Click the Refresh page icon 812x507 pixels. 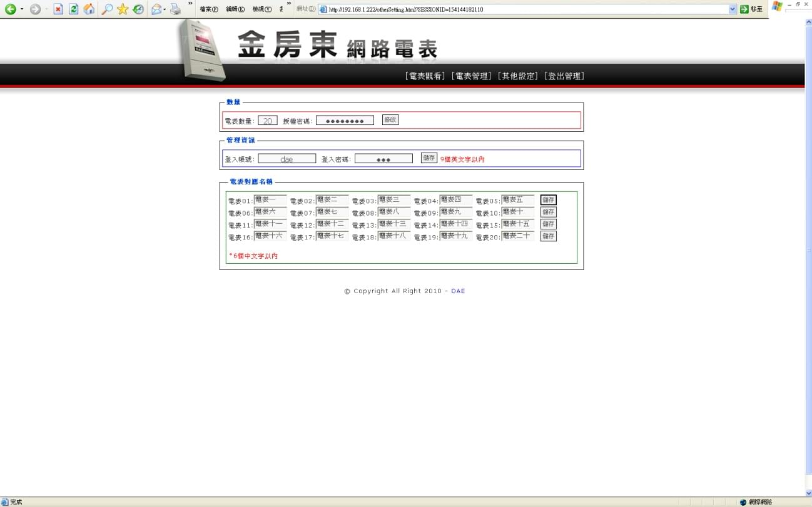point(74,9)
